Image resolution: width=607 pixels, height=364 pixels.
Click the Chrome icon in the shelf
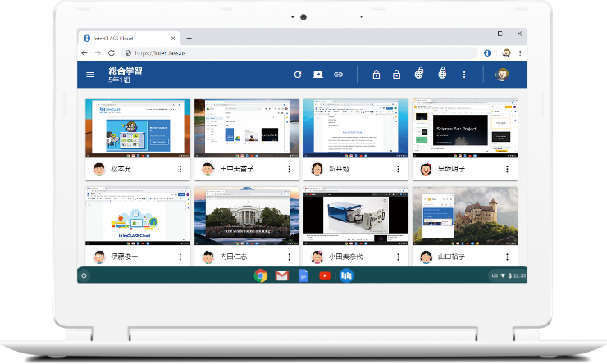tap(261, 275)
